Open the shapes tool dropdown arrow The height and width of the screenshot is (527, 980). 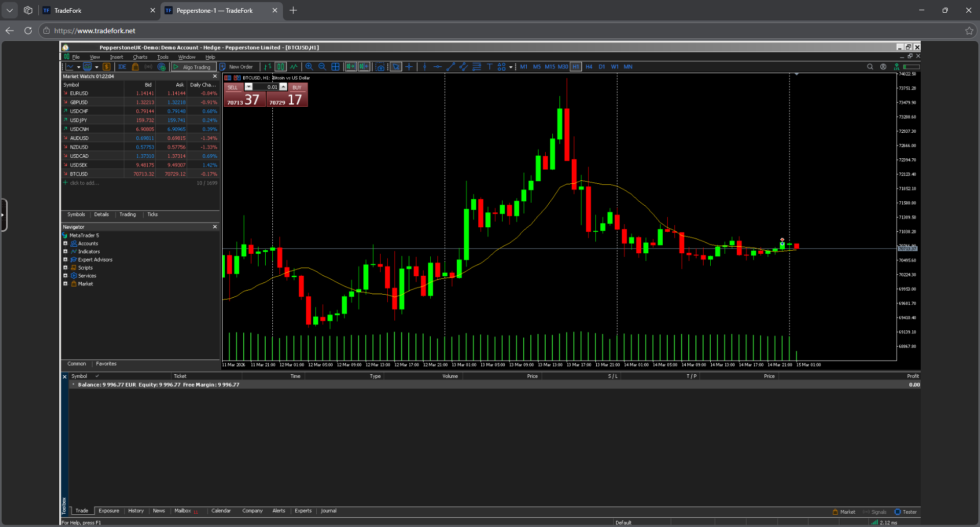tap(510, 67)
